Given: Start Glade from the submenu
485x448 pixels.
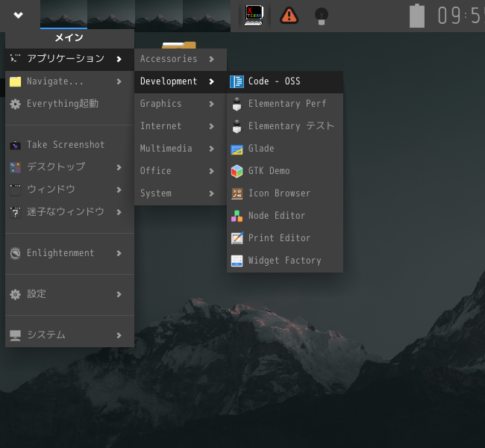Looking at the screenshot, I should click(285, 149).
